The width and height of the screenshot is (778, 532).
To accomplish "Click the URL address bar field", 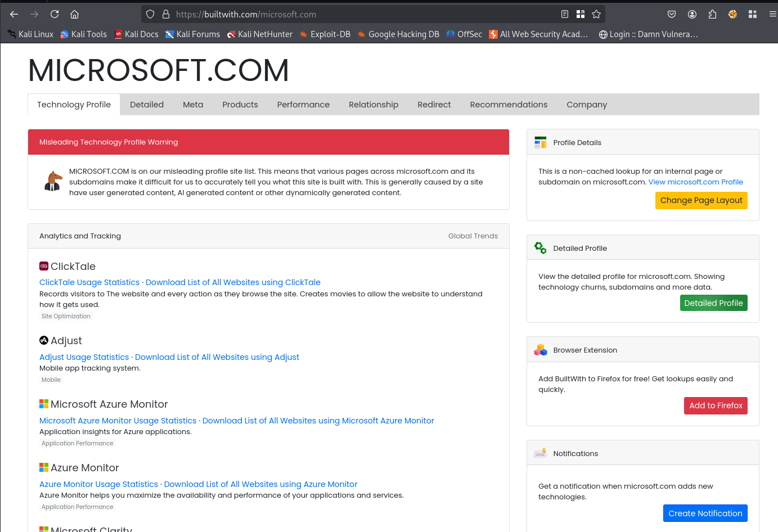I will [360, 14].
